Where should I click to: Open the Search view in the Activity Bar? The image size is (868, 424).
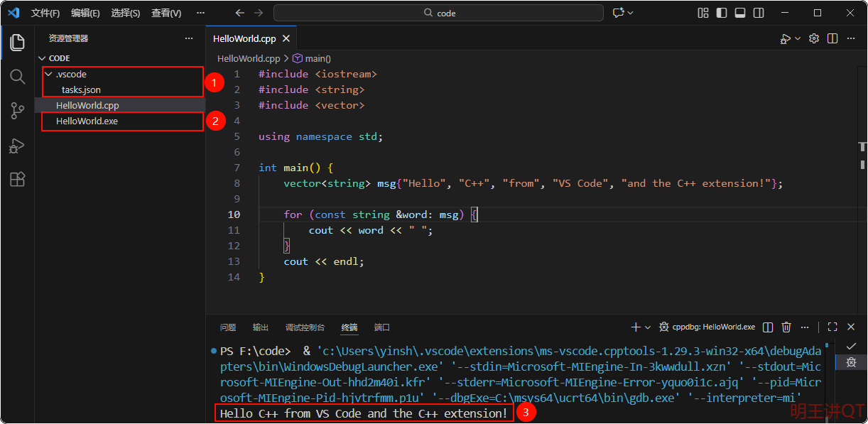17,77
